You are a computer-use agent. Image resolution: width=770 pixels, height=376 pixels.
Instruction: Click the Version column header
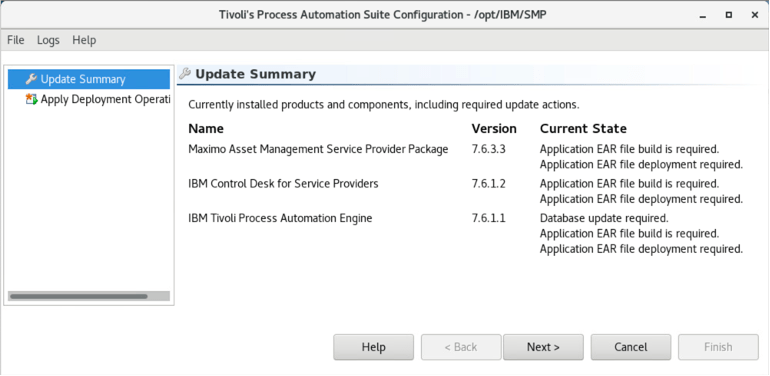(x=494, y=129)
